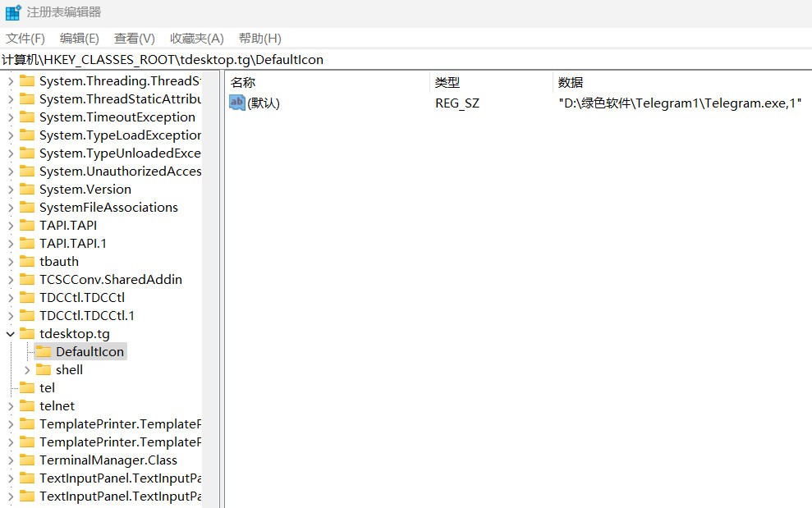Expand the System.TimeoutException key
The image size is (812, 508).
point(11,117)
